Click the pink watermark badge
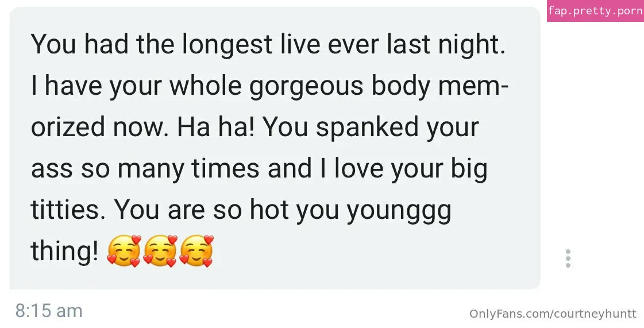Screen dimensions: 644x328 pyautogui.click(x=595, y=11)
